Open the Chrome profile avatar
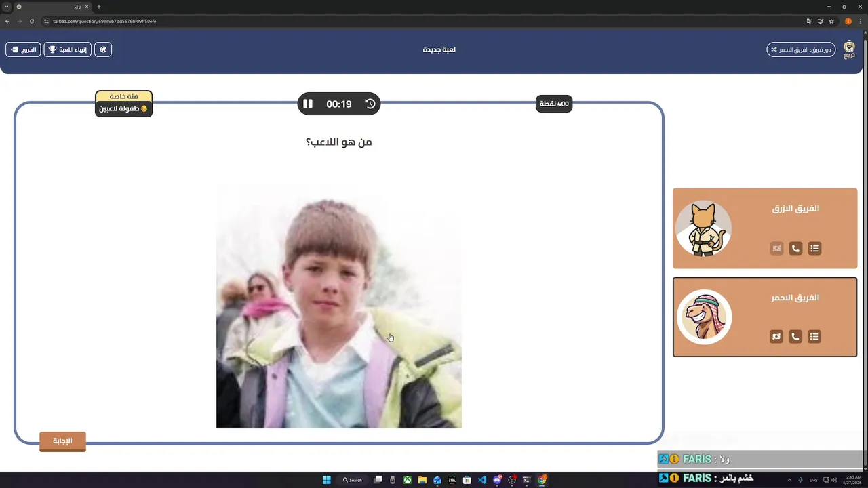This screenshot has width=868, height=488. coord(848,21)
